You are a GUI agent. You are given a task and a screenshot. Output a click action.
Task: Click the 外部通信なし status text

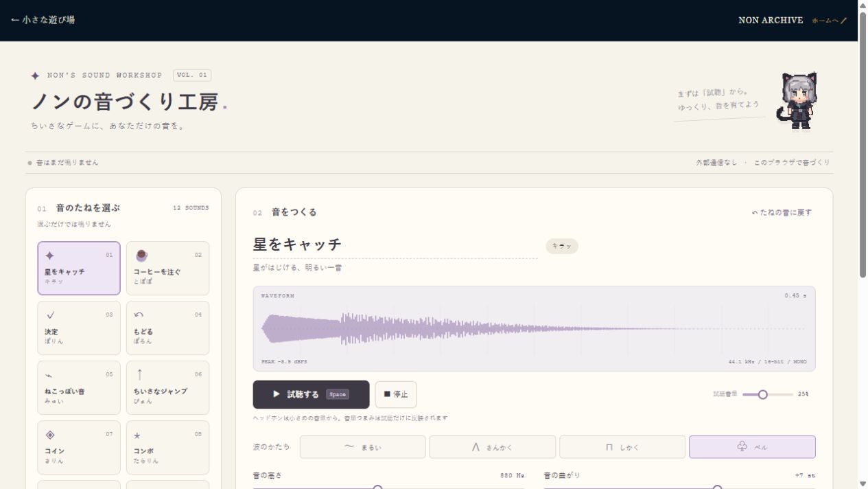tap(716, 163)
